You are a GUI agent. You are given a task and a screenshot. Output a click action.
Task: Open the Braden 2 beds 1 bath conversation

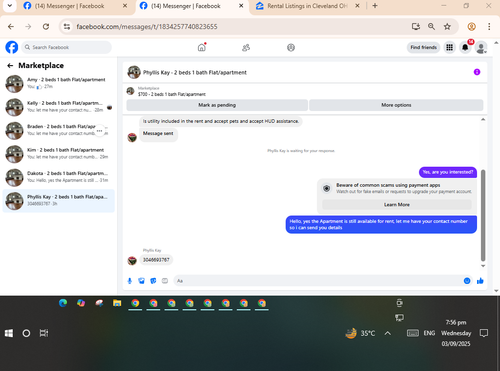tap(58, 130)
